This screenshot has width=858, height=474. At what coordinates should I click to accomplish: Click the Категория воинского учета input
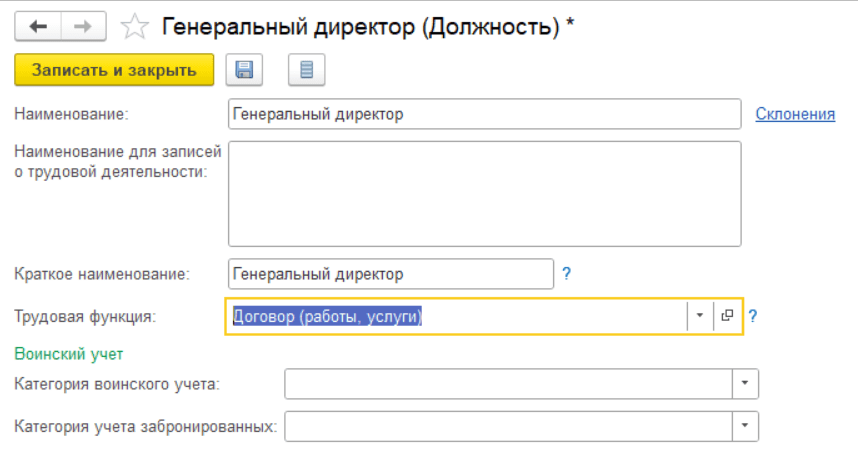coord(508,383)
